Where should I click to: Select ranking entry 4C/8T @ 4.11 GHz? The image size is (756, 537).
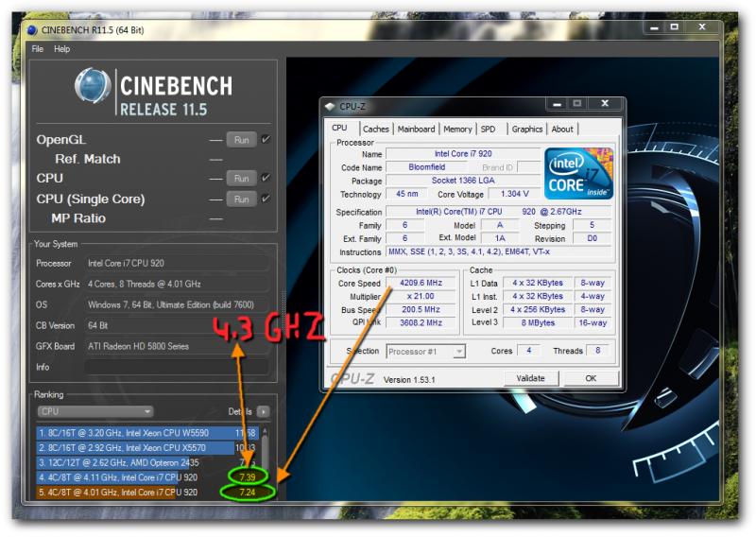(x=147, y=477)
